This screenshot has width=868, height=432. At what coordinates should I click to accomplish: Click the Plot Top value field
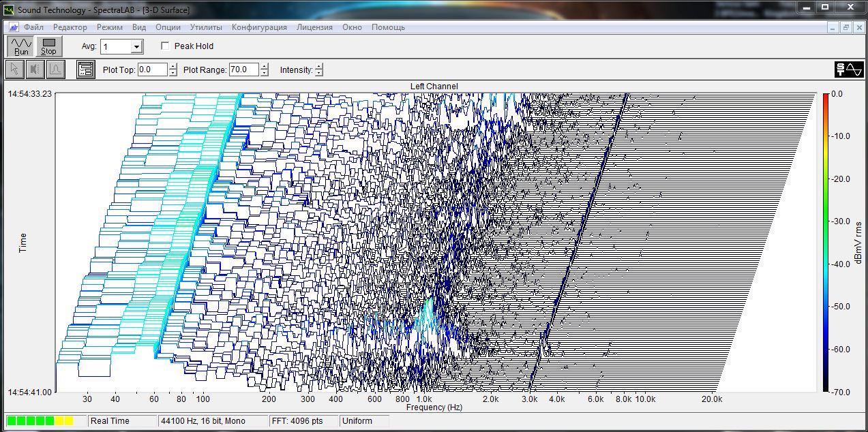click(152, 70)
